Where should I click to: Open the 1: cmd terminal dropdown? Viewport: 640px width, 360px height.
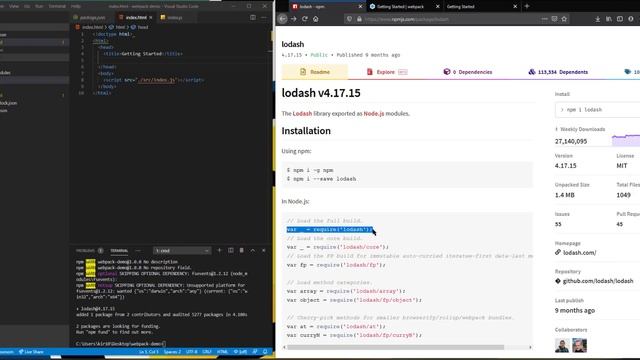pyautogui.click(x=182, y=251)
